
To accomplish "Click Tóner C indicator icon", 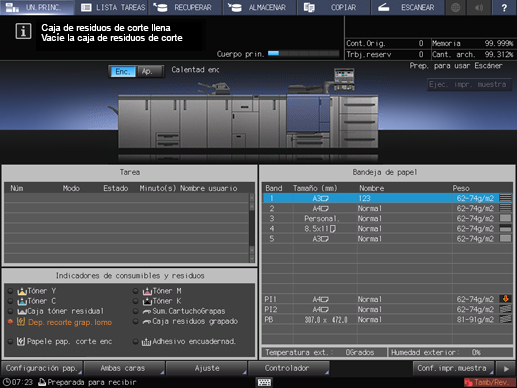I will (22, 301).
